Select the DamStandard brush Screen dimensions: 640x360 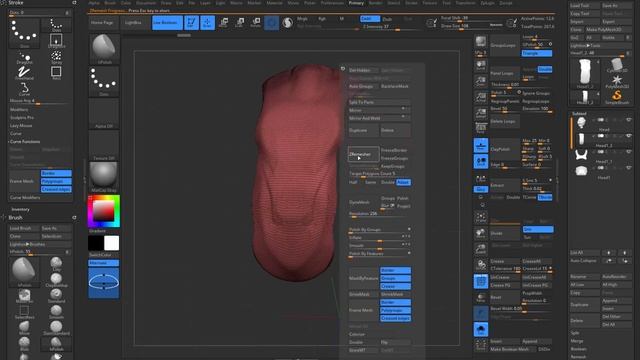click(x=56, y=328)
